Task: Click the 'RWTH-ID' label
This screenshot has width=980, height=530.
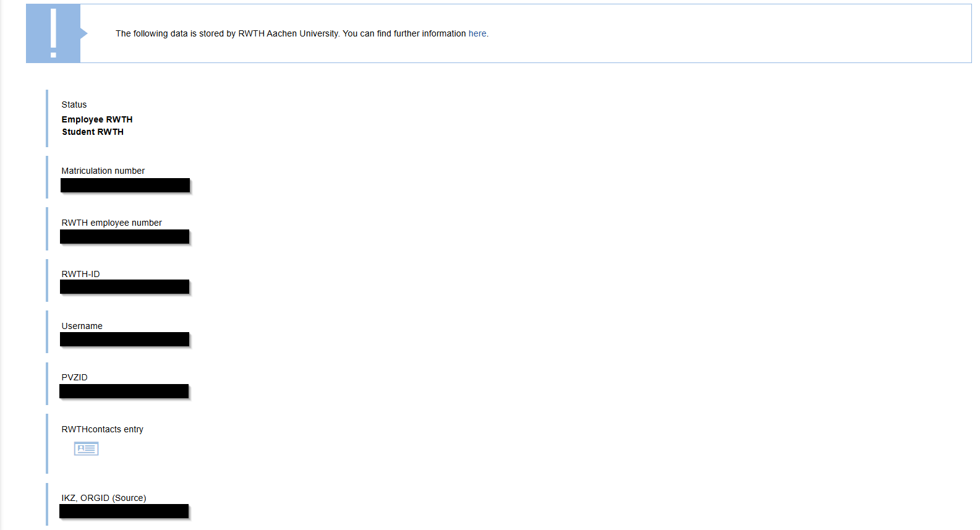Action: [80, 274]
